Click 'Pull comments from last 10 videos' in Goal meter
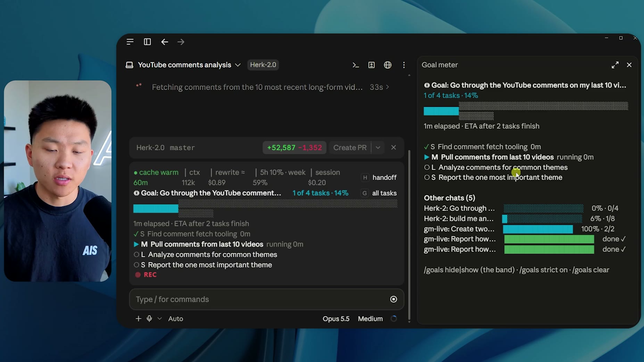Image resolution: width=644 pixels, height=362 pixels. point(497,157)
